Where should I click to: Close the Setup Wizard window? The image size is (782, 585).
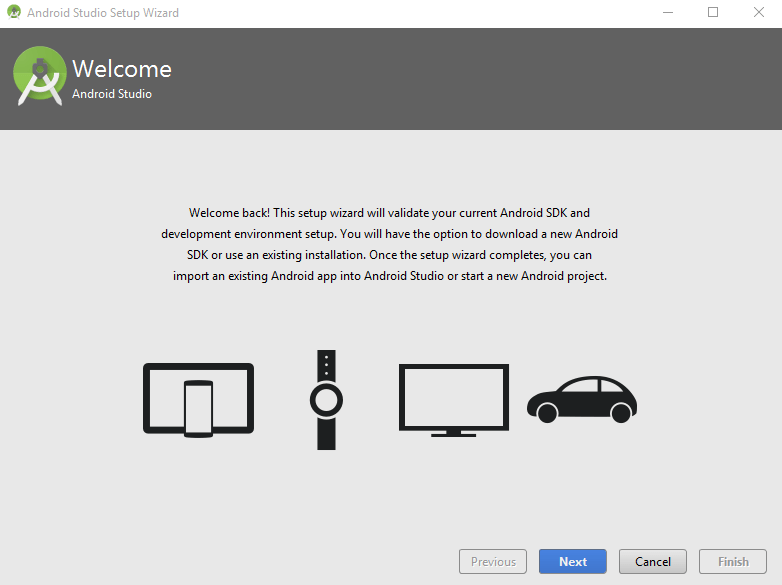coord(759,12)
